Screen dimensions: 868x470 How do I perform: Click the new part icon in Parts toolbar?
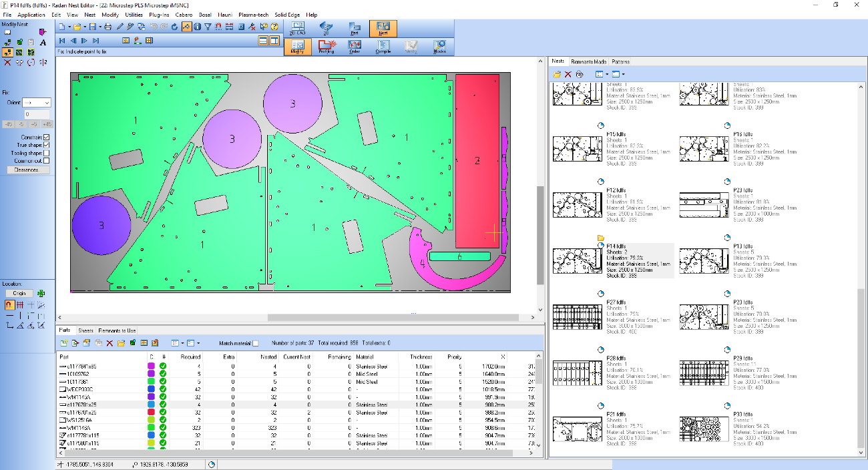tap(63, 343)
